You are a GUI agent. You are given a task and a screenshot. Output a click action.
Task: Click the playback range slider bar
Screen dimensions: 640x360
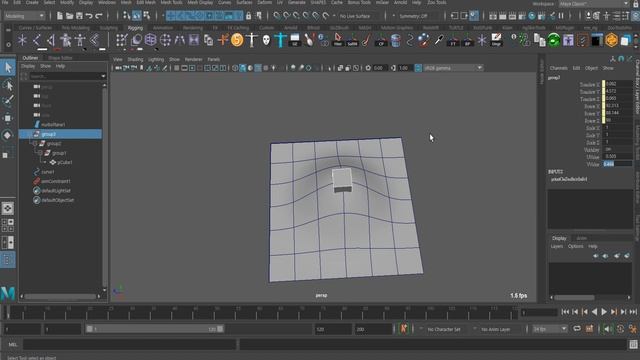point(155,329)
